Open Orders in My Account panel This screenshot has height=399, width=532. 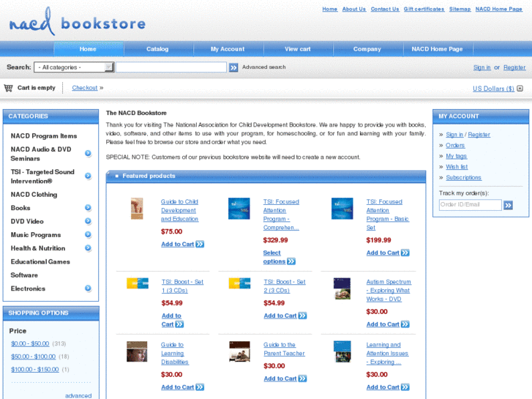point(455,146)
